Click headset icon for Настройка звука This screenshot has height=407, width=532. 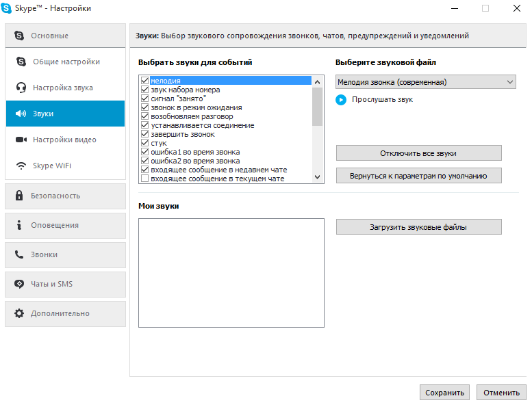pyautogui.click(x=21, y=88)
